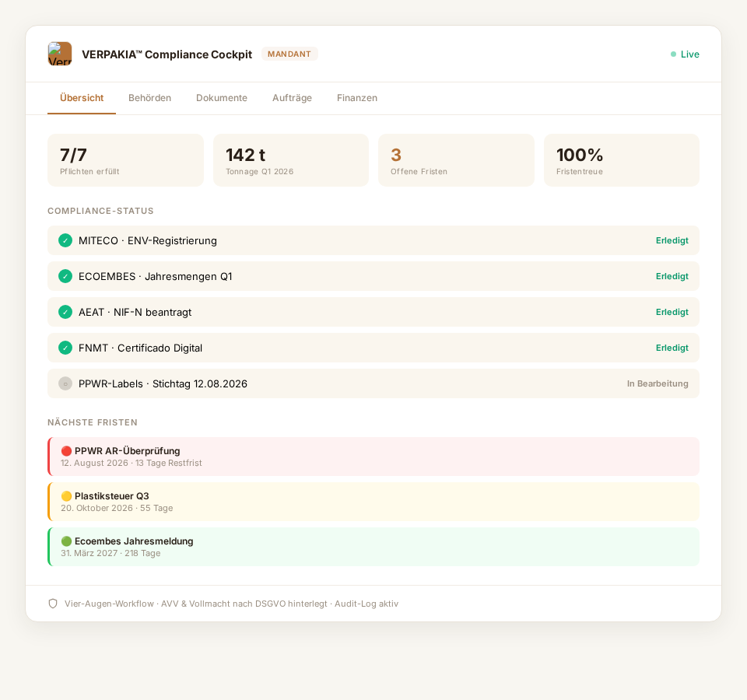Click Erledigt status in the AEAT row

pos(672,312)
